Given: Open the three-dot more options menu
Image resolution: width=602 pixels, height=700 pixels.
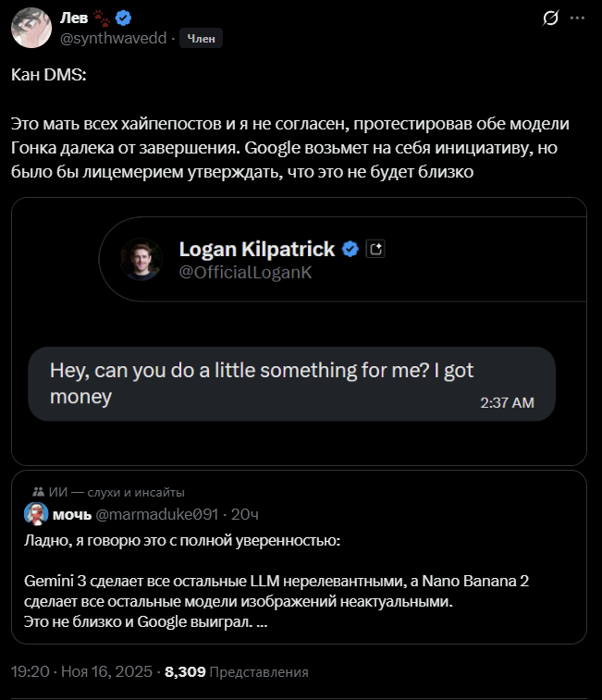Looking at the screenshot, I should tap(578, 17).
